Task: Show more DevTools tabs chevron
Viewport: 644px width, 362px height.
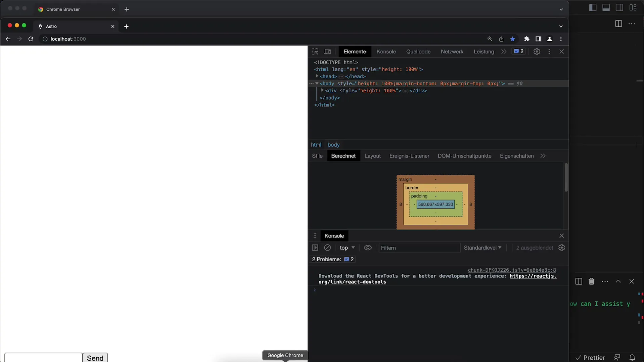Action: point(504,52)
